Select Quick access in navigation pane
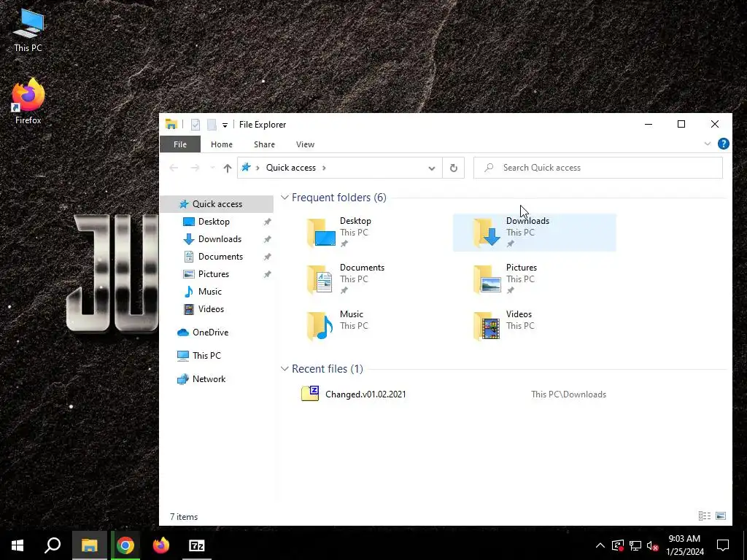 (217, 204)
